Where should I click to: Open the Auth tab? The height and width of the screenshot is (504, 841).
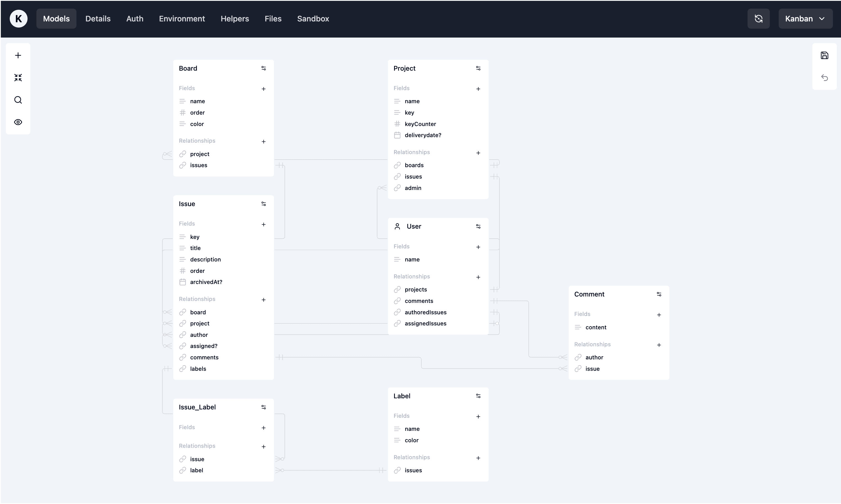tap(135, 19)
